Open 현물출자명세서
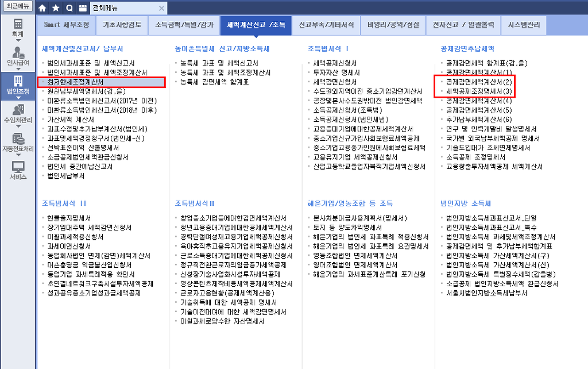Screen dimensions: 588x369 [69, 218]
